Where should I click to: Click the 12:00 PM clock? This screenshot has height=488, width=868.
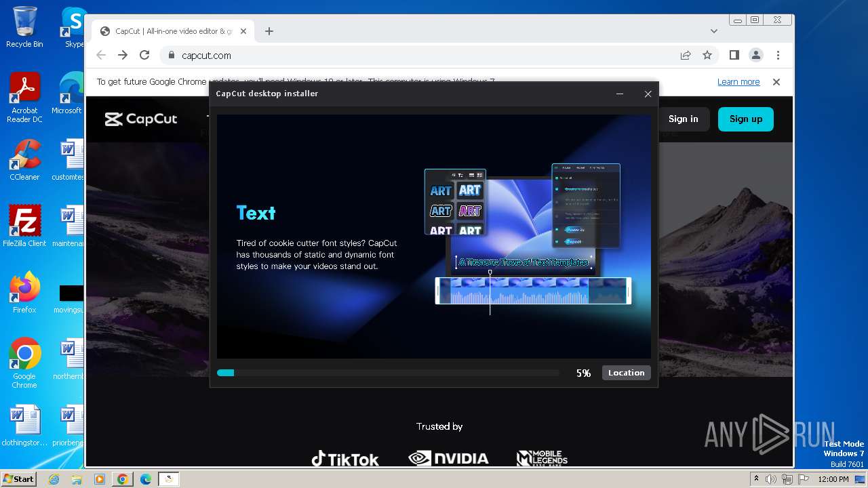click(x=833, y=479)
